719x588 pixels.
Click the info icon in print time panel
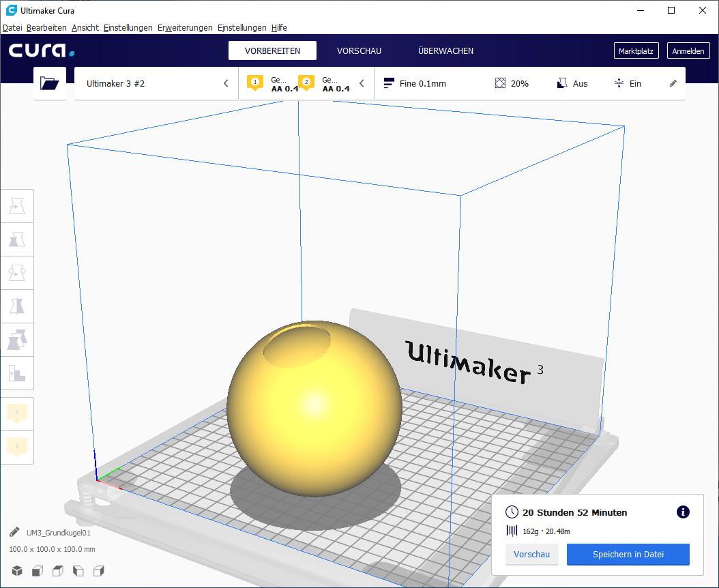click(683, 512)
